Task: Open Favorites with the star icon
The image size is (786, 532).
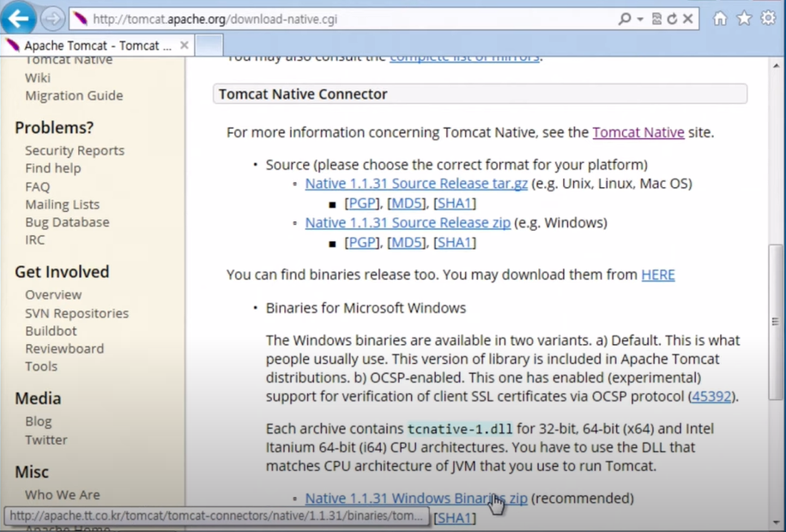Action: point(744,19)
